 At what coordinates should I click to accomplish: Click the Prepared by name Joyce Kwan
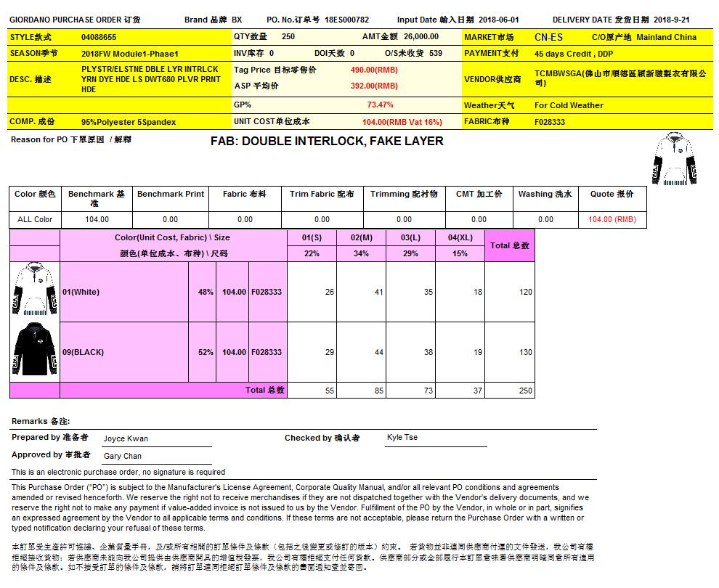coord(125,438)
